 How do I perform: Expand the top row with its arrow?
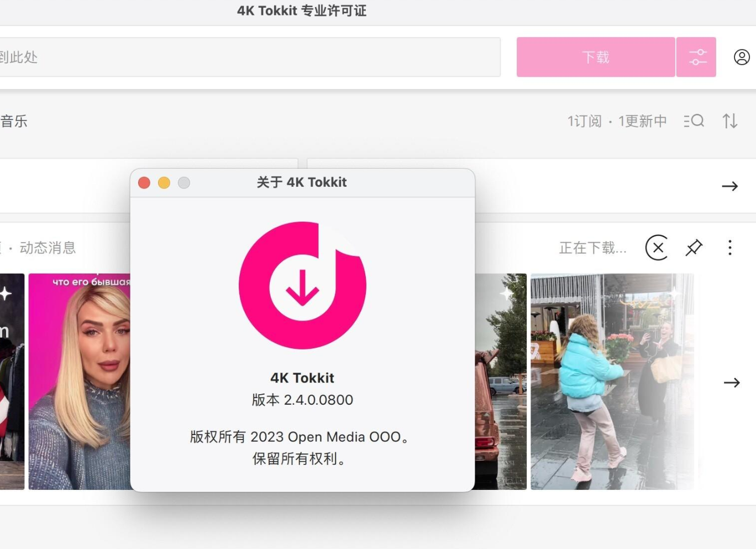point(730,186)
